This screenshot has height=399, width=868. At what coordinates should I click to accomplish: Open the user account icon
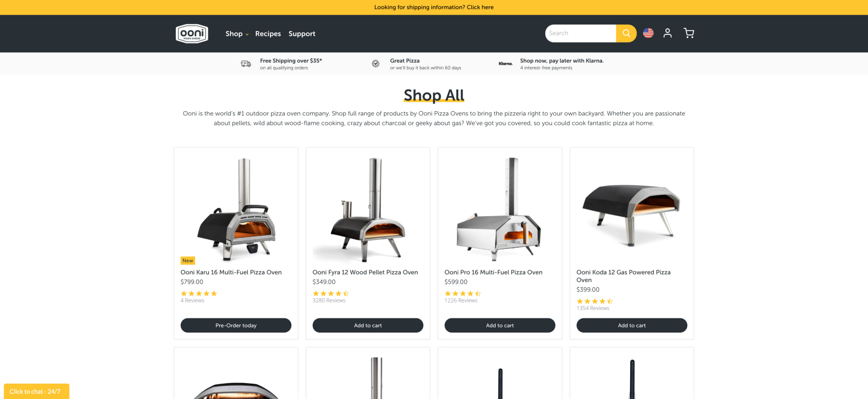pos(668,33)
